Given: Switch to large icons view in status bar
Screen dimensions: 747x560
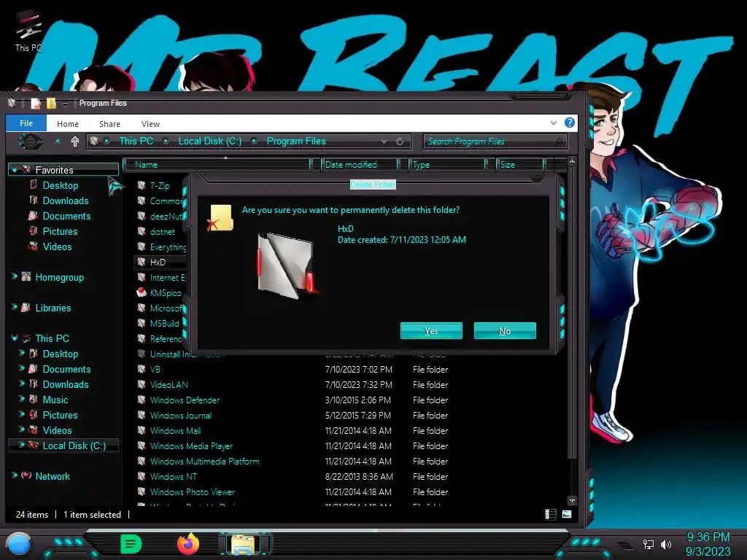Looking at the screenshot, I should [567, 514].
